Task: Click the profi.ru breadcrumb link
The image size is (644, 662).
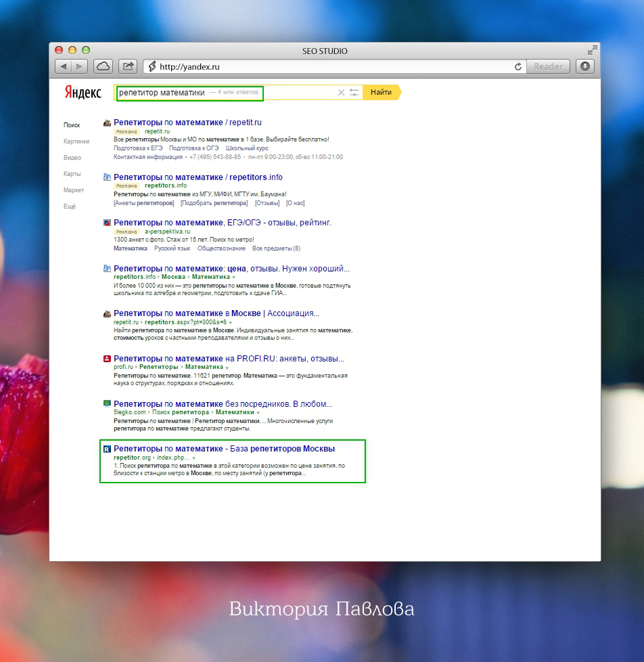Action: point(123,367)
